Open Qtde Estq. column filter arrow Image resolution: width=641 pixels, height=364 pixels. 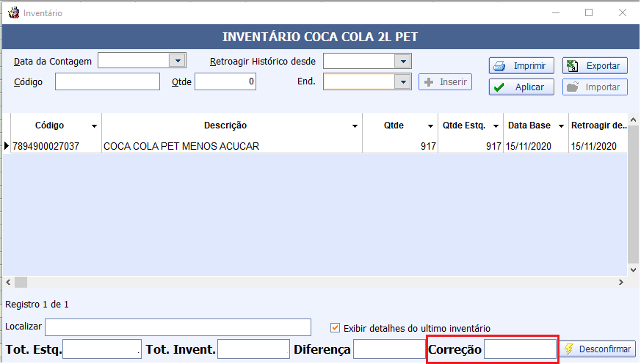[x=496, y=125]
